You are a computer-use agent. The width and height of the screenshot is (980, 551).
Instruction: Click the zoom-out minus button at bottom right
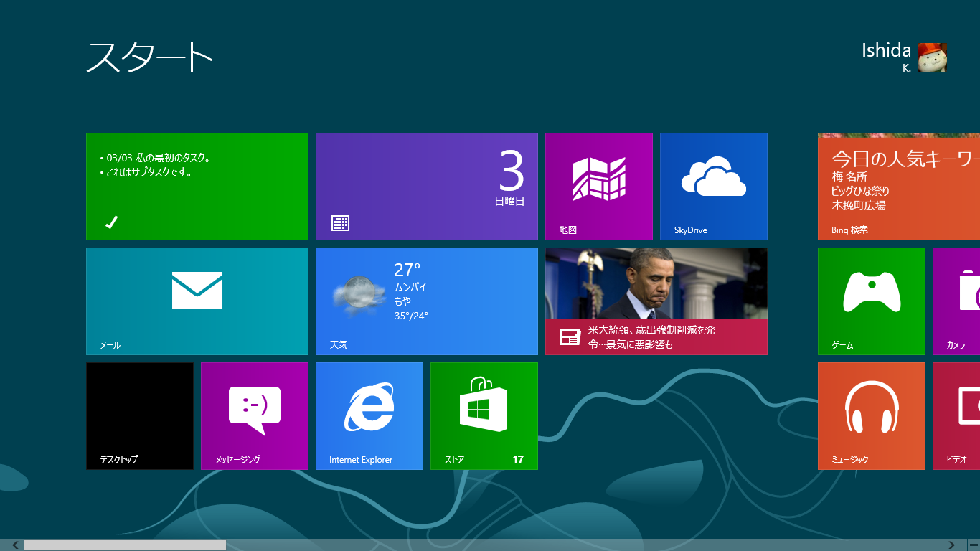(974, 545)
